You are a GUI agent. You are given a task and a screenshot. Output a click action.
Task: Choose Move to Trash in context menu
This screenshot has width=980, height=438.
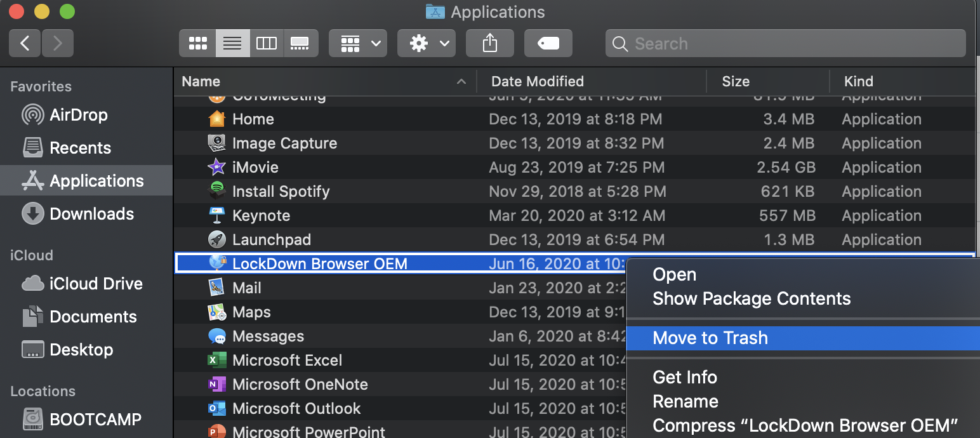tap(710, 338)
